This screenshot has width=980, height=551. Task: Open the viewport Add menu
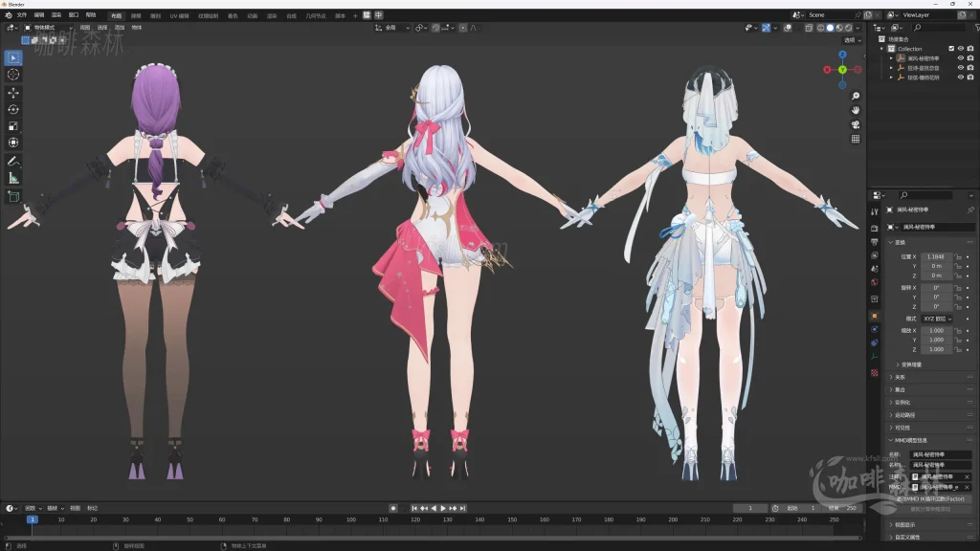(120, 28)
